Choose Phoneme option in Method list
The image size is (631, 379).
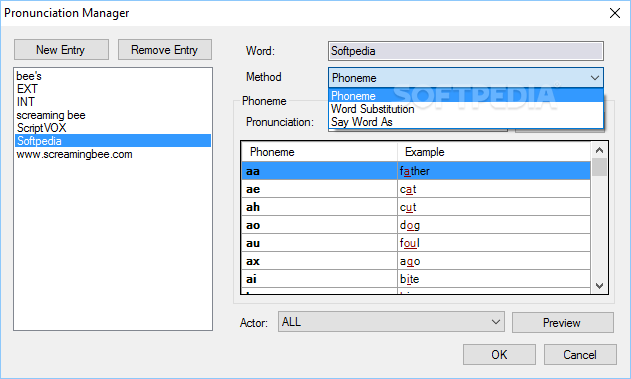466,96
